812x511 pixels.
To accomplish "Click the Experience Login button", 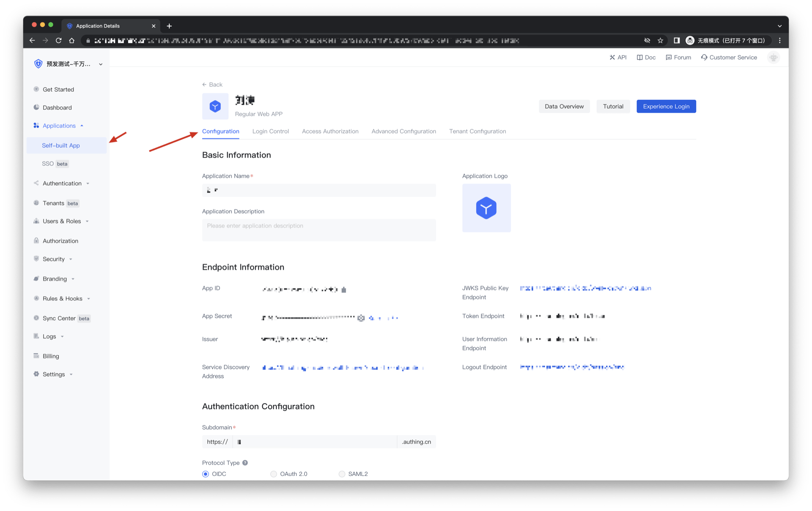I will [x=666, y=106].
